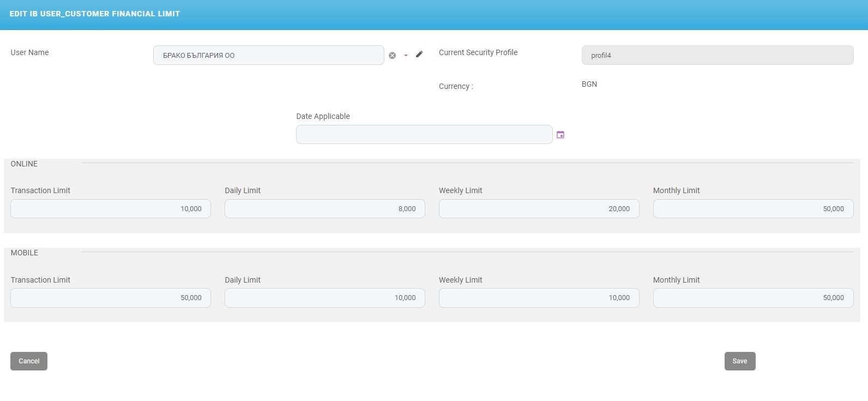Focus the Date Applicable text field
Image resolution: width=868 pixels, height=401 pixels.
(424, 135)
